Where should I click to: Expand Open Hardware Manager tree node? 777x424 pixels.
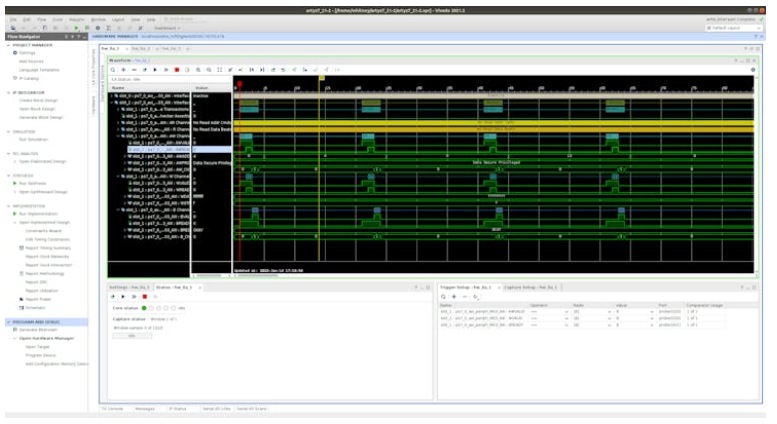[14, 337]
